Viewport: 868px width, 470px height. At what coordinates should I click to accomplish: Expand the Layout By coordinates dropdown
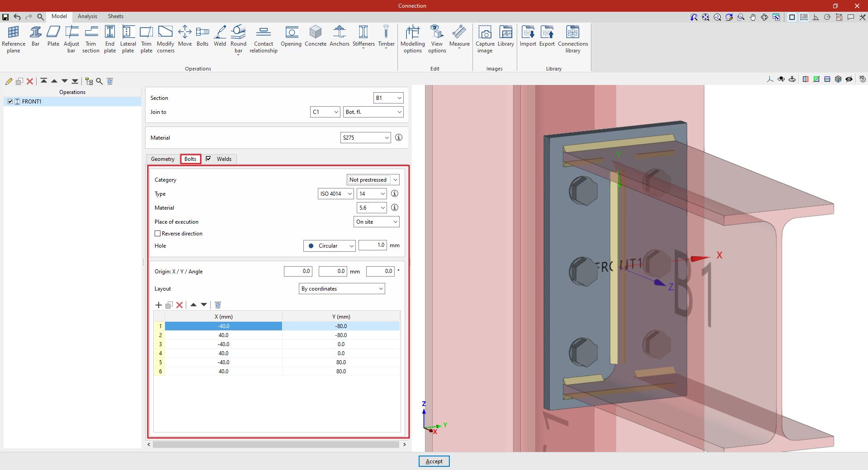(x=342, y=289)
